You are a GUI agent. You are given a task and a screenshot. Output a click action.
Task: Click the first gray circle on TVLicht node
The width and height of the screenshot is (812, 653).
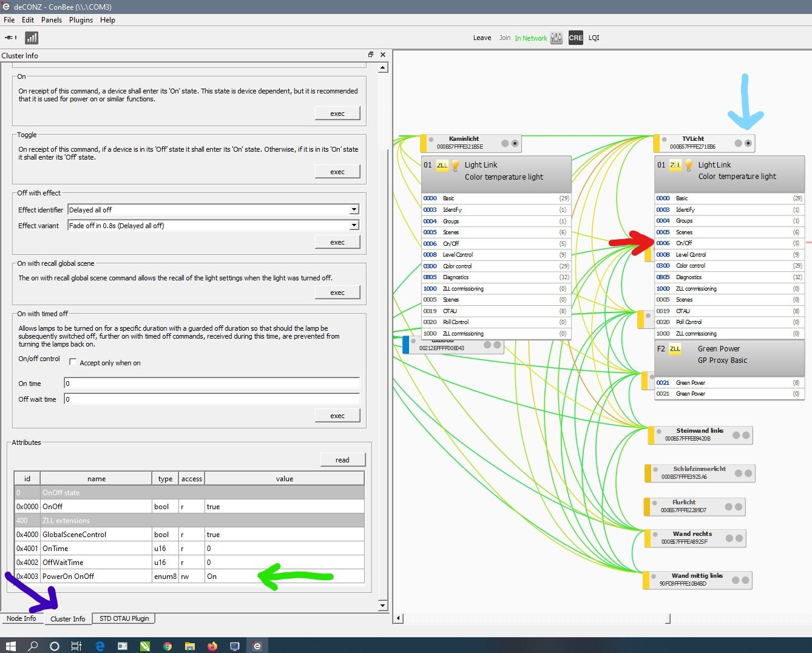point(738,143)
